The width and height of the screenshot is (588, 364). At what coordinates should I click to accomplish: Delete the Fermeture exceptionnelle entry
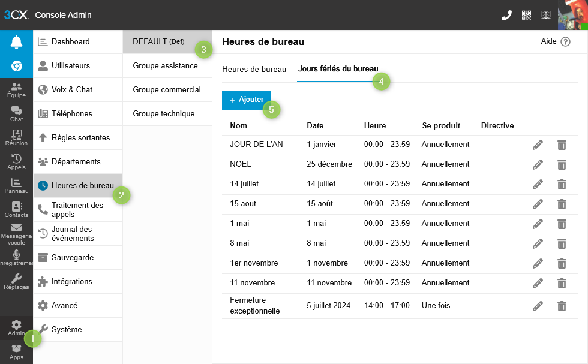click(x=562, y=306)
